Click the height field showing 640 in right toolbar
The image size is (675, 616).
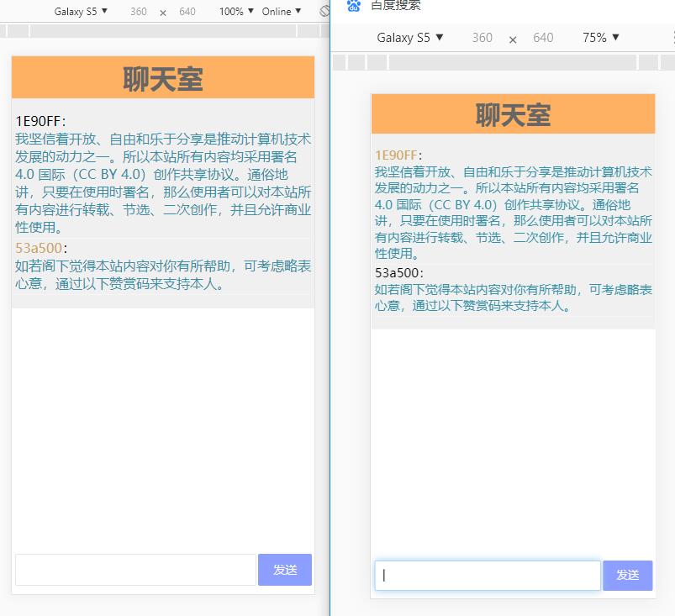(543, 38)
